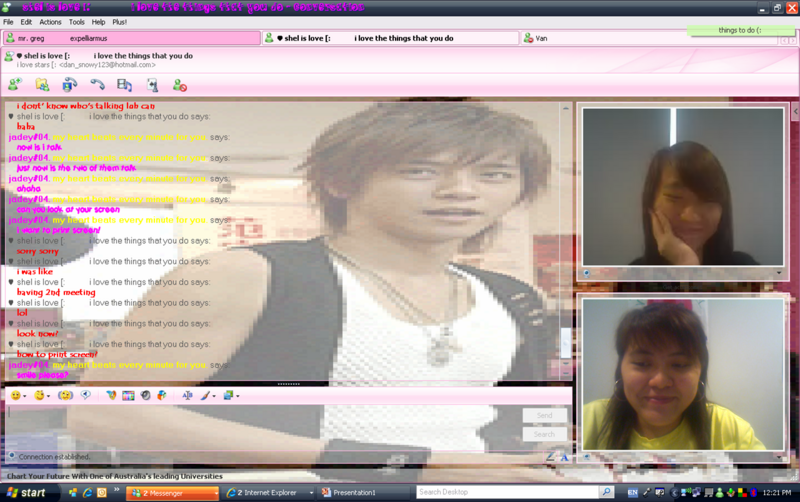Block this contact using the toolbar icon

tap(180, 86)
